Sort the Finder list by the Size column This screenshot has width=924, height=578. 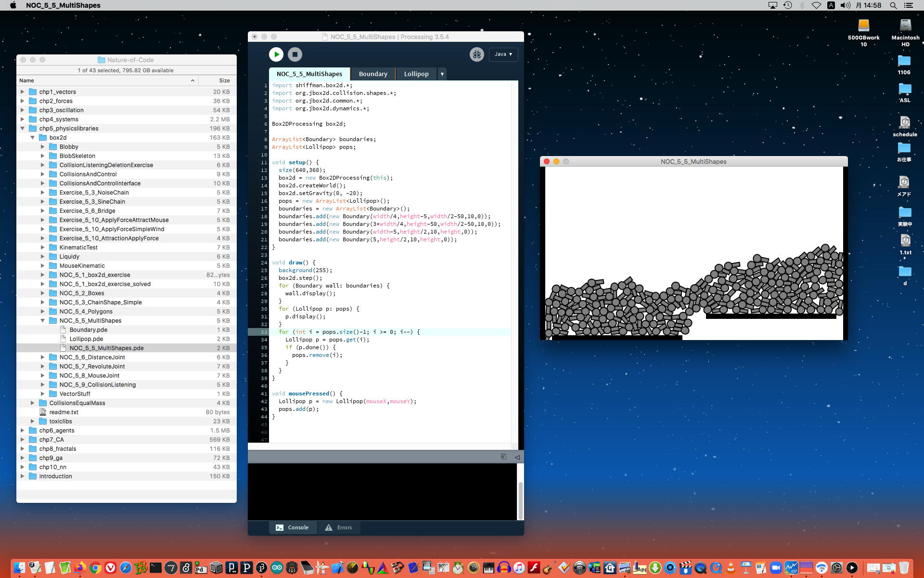(224, 80)
